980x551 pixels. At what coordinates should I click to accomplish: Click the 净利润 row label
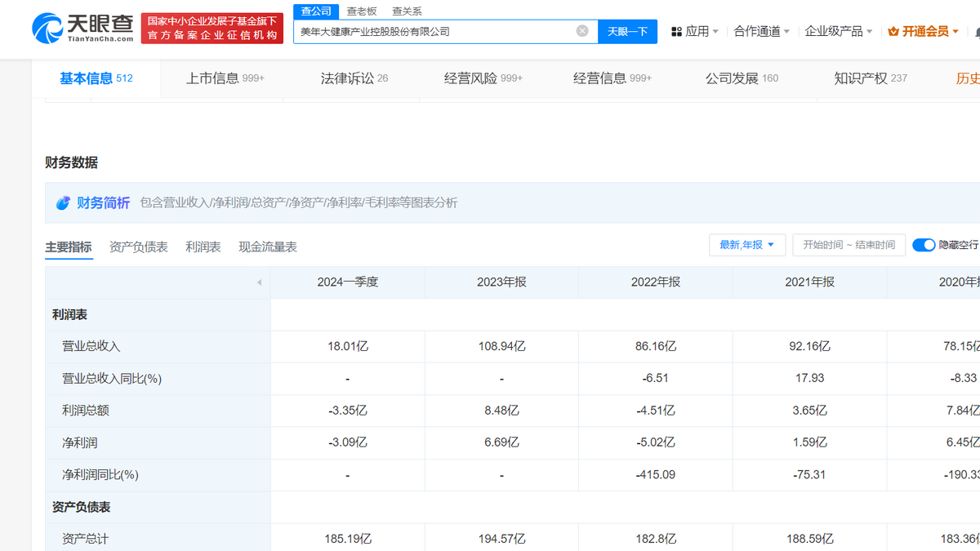[79, 442]
